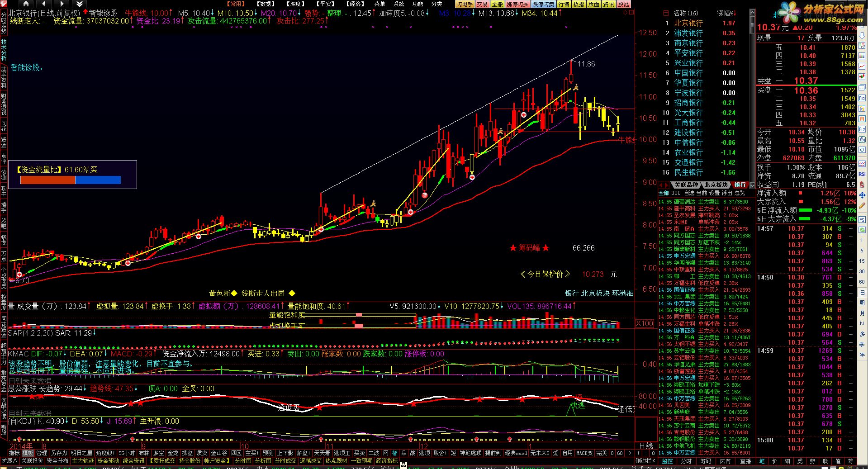Open 基本资料 in the left sidebar
The image size is (868, 469).
pyautogui.click(x=4, y=77)
